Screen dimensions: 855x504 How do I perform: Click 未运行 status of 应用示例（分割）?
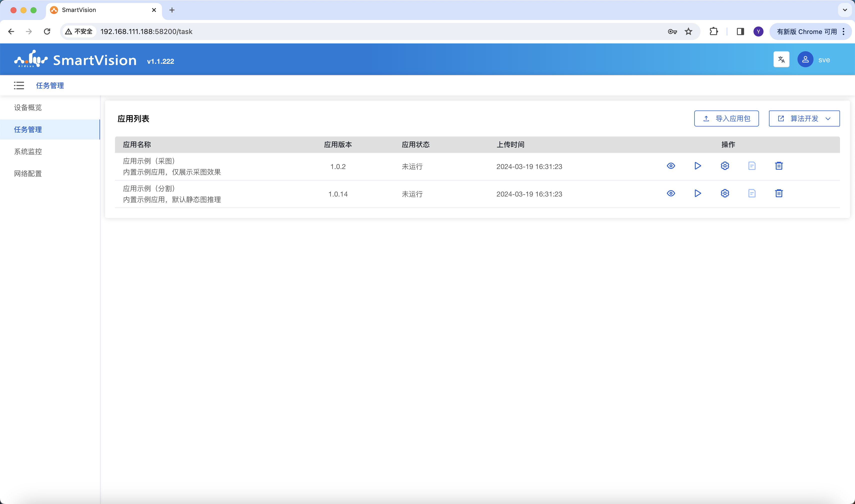[x=412, y=194]
